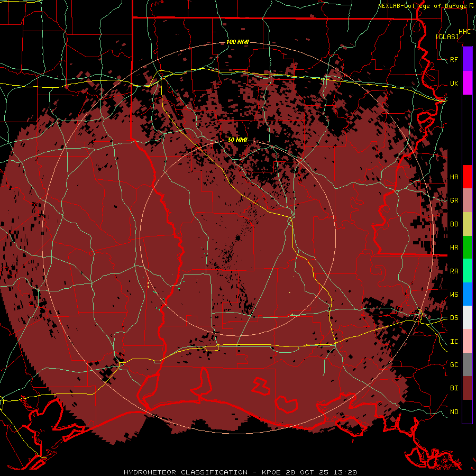The height and width of the screenshot is (476, 476).
Task: Click the GC gray legend swatch
Action: click(467, 364)
